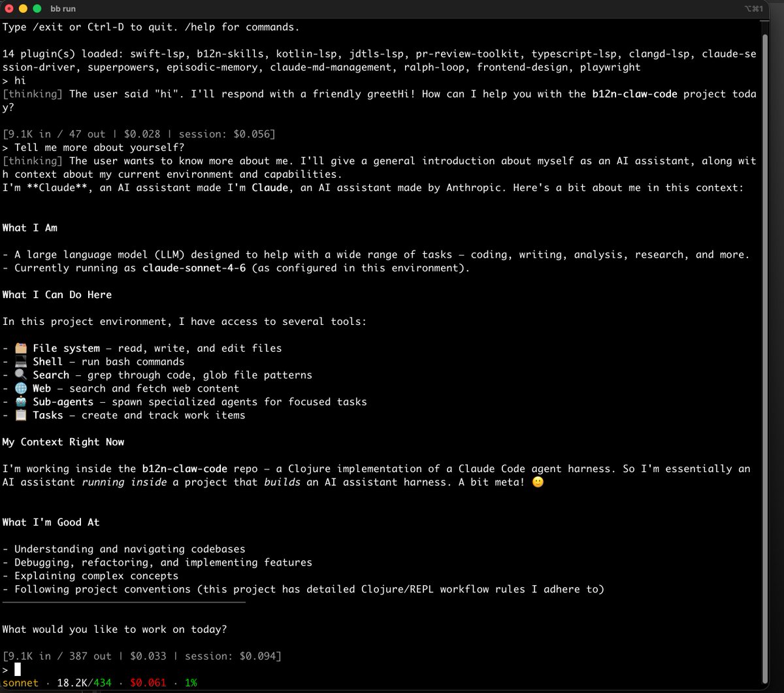Click the smiley emoji after 'A bit meta!'
Screen dimensions: 784x693
[538, 482]
